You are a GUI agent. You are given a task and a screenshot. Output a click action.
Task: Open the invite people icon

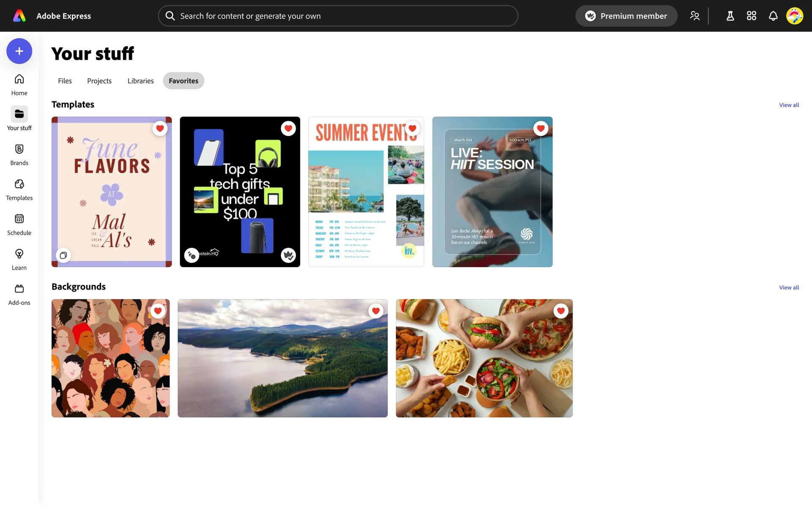coord(694,16)
